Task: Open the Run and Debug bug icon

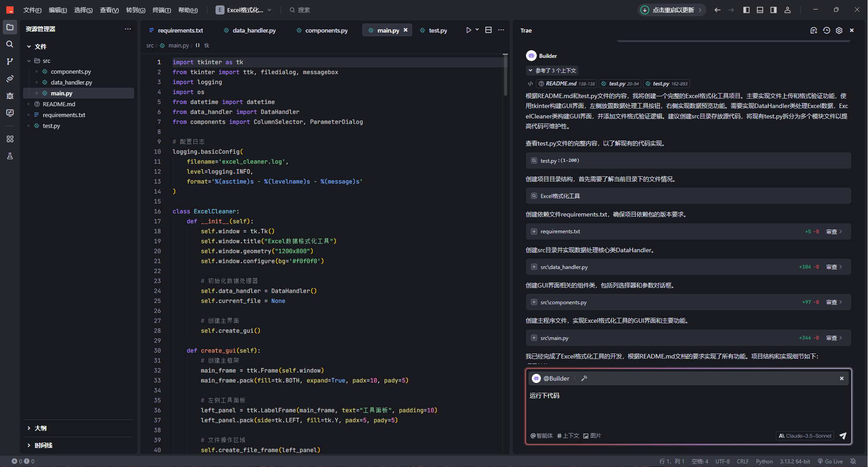Action: click(9, 96)
